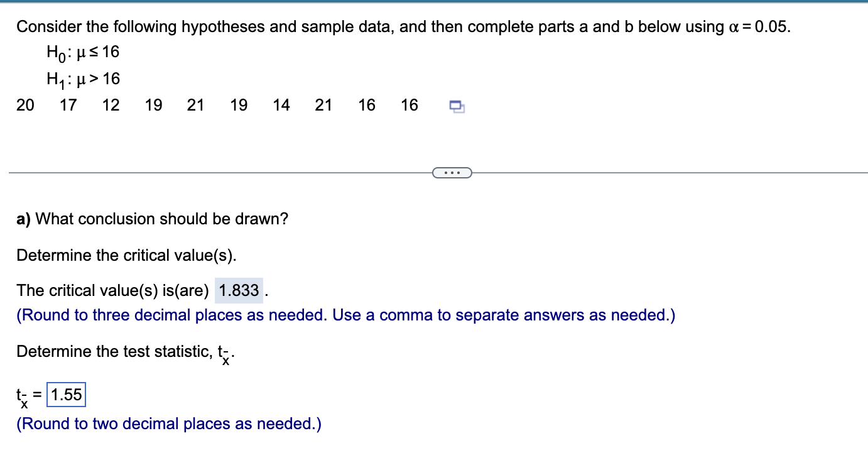Select the hypothesis H0: mu ≤ 16

click(x=82, y=52)
